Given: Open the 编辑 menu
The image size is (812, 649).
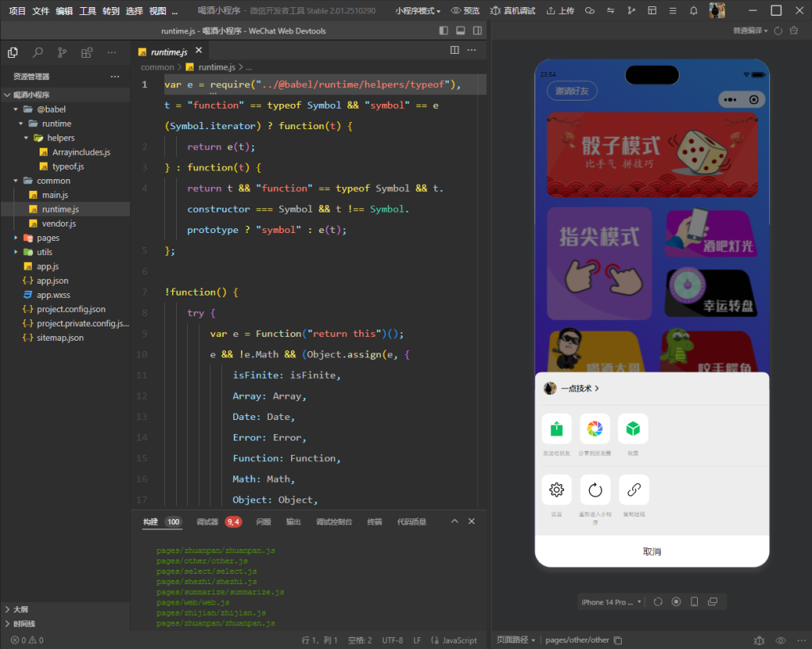Looking at the screenshot, I should click(64, 11).
